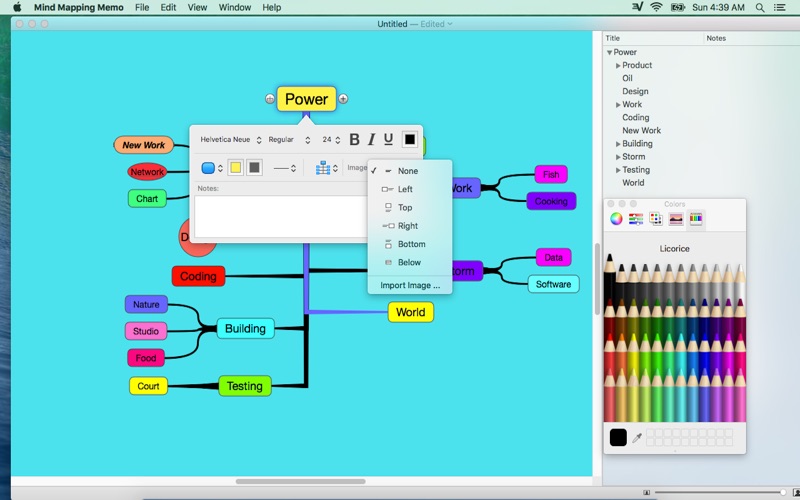Open the yellow node fill color well
The width and height of the screenshot is (800, 500).
235,167
